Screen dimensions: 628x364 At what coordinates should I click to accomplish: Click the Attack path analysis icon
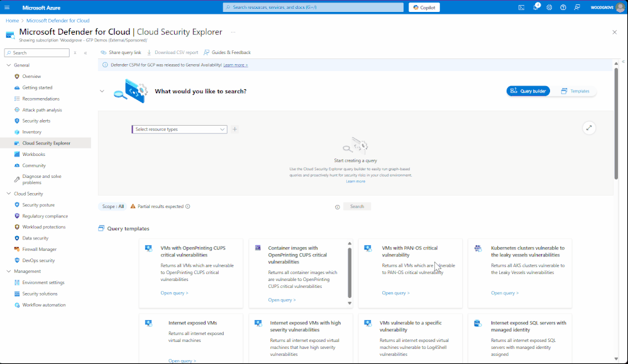coord(17,110)
